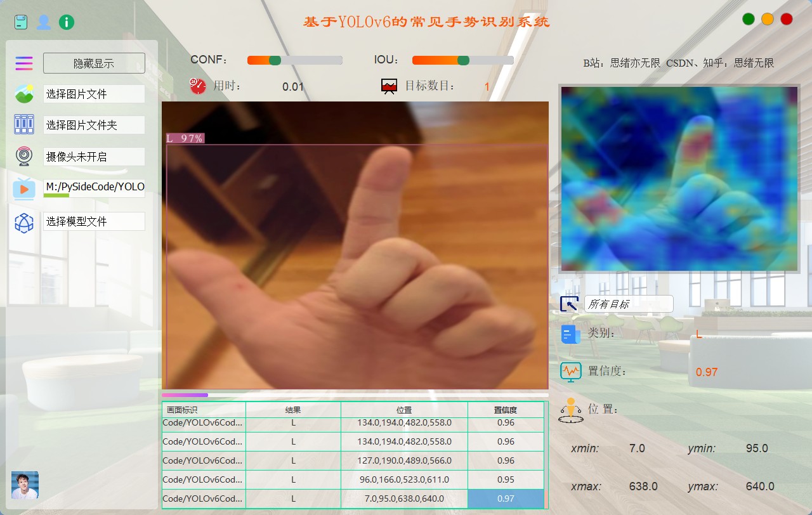Click the red window control dot

click(x=787, y=19)
